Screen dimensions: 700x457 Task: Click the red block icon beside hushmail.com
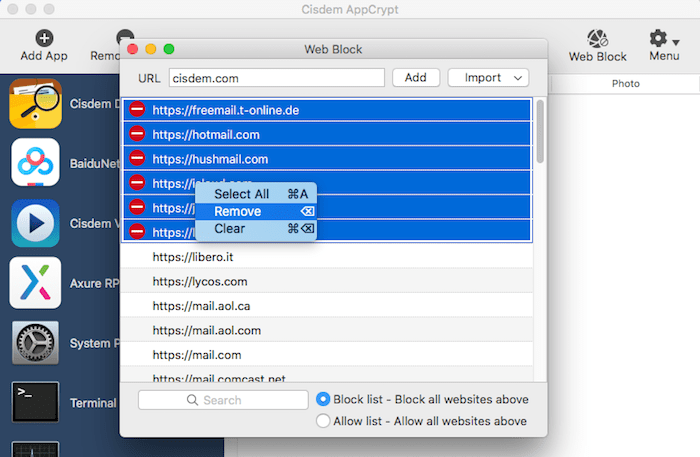click(137, 158)
